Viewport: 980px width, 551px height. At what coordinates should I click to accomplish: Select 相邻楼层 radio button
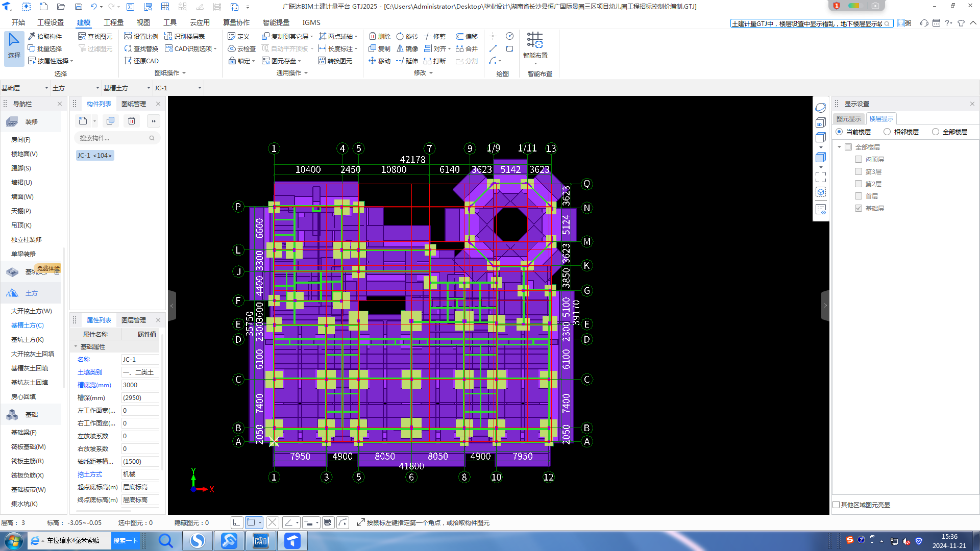coord(887,132)
